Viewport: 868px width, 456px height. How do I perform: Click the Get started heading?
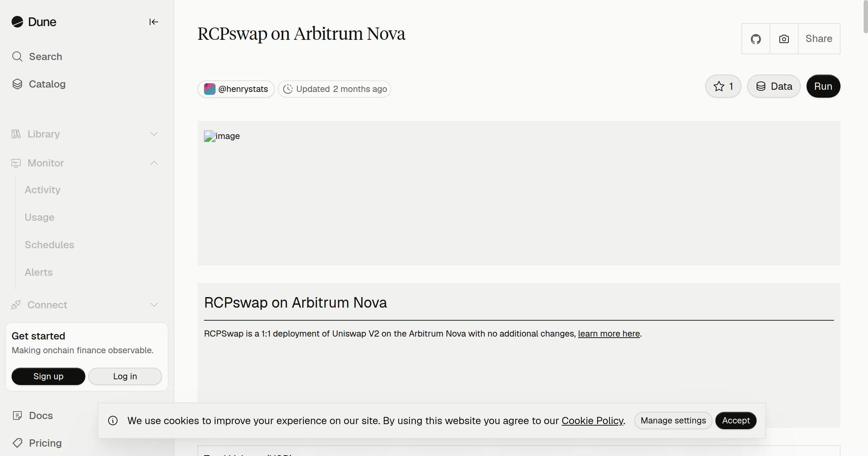click(x=38, y=336)
